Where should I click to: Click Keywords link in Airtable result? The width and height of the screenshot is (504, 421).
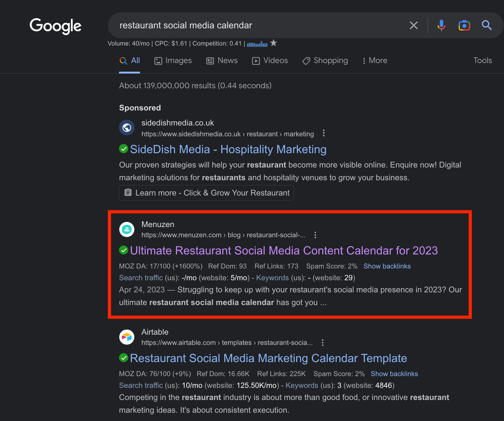point(302,385)
